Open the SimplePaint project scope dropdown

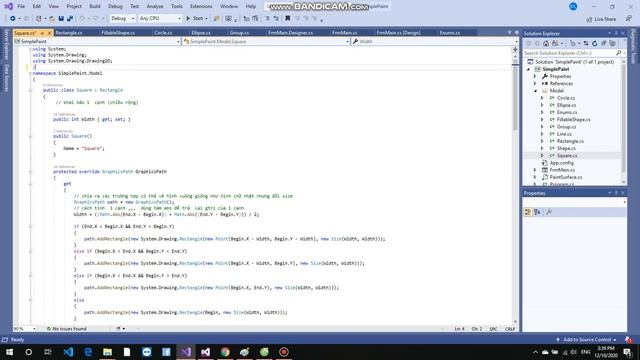click(97, 41)
